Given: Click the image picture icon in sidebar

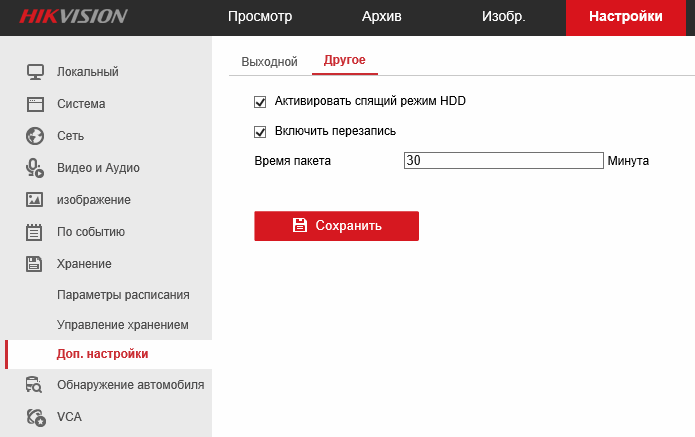Looking at the screenshot, I should click(35, 200).
